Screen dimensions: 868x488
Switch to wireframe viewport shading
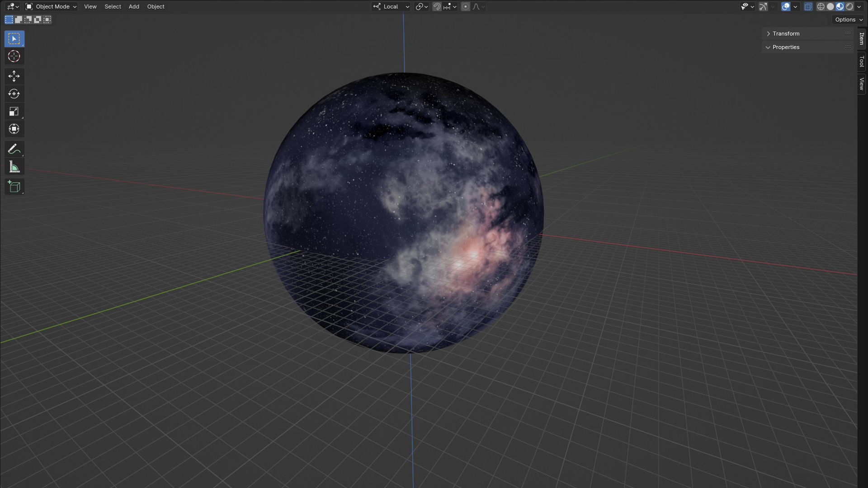821,6
